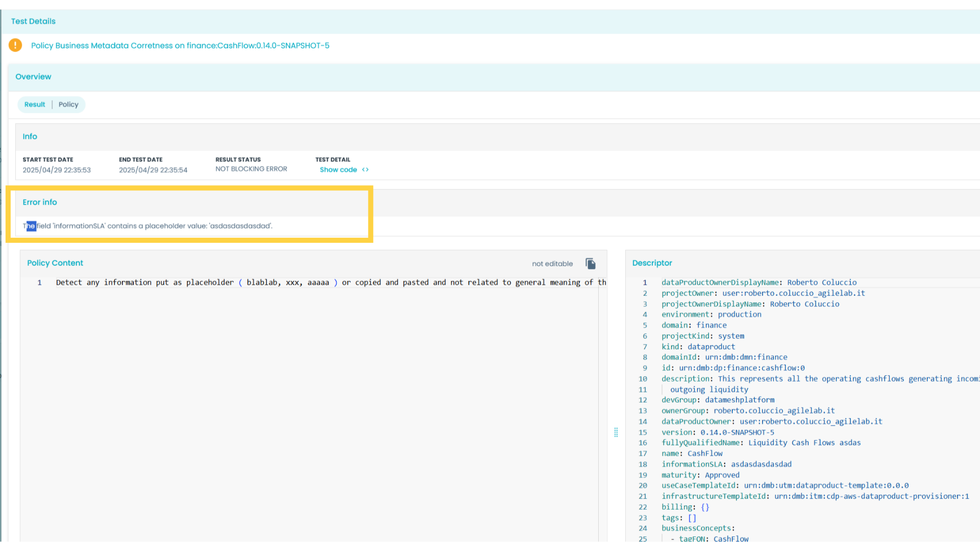Click descriptor line 'name: CashFlow'

click(692, 454)
